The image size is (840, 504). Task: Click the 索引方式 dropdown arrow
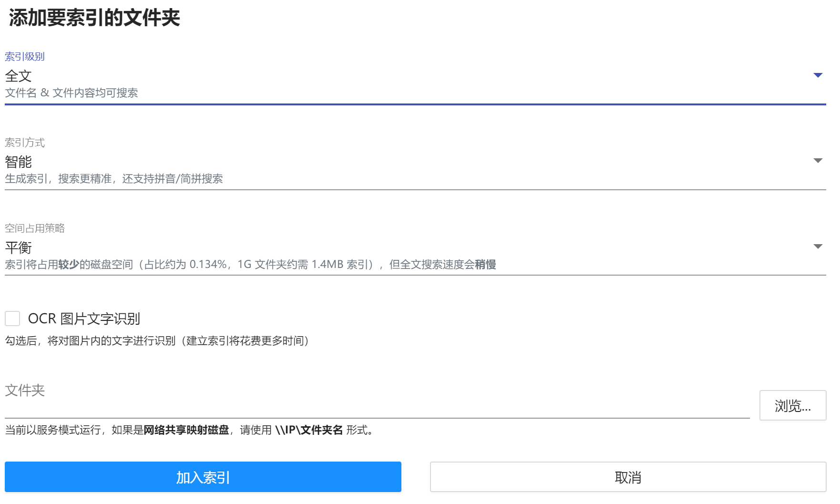[x=818, y=161]
